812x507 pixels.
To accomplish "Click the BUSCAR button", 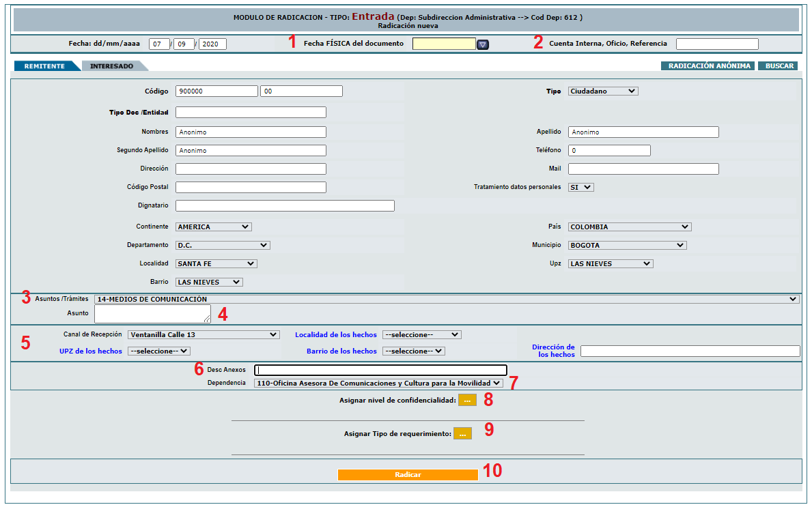I will [779, 66].
